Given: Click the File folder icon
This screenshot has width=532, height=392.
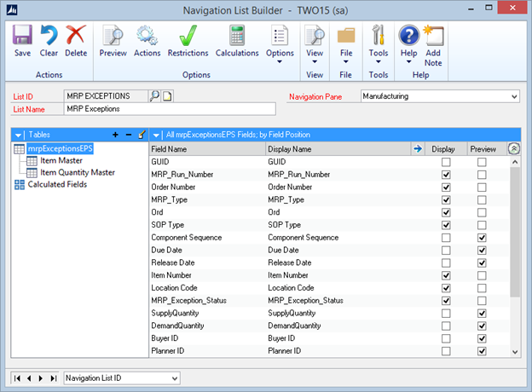Looking at the screenshot, I should pos(346,35).
